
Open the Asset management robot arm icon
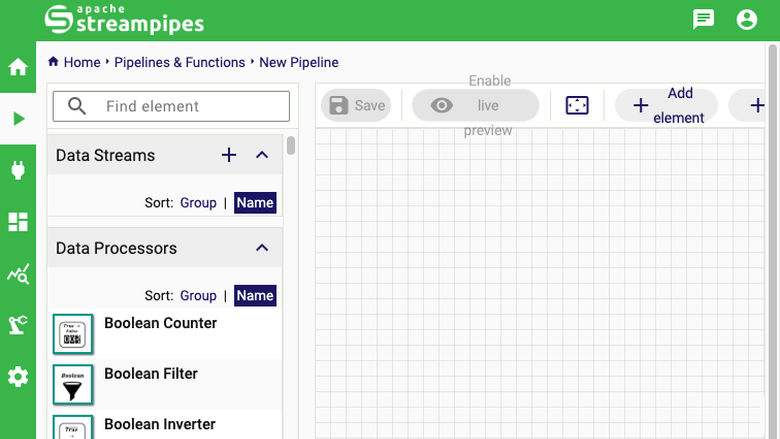(18, 325)
